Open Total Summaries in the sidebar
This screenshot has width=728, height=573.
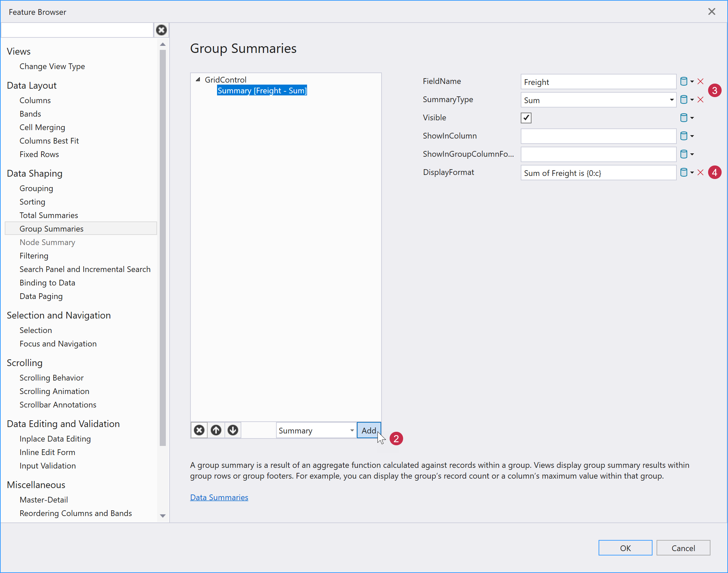[x=49, y=215]
